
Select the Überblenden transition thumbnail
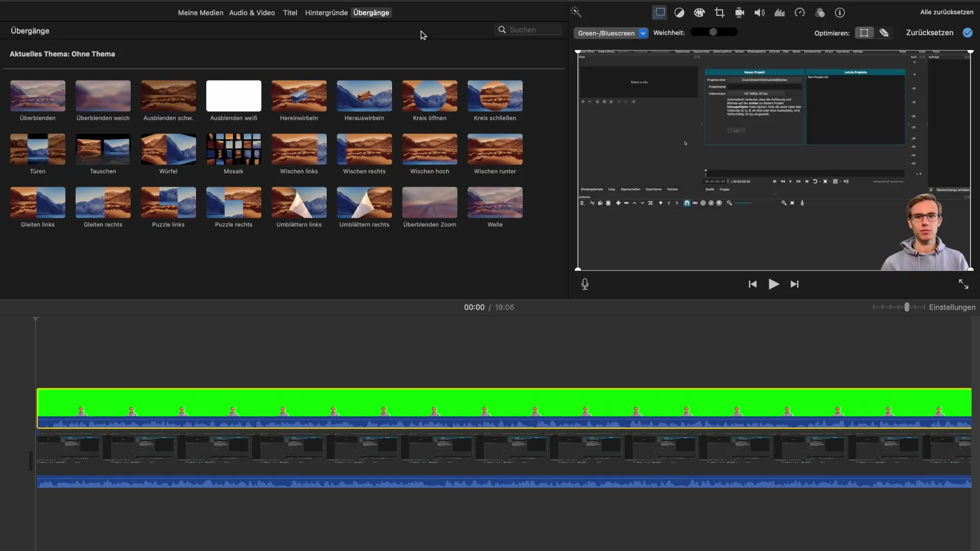pyautogui.click(x=38, y=96)
